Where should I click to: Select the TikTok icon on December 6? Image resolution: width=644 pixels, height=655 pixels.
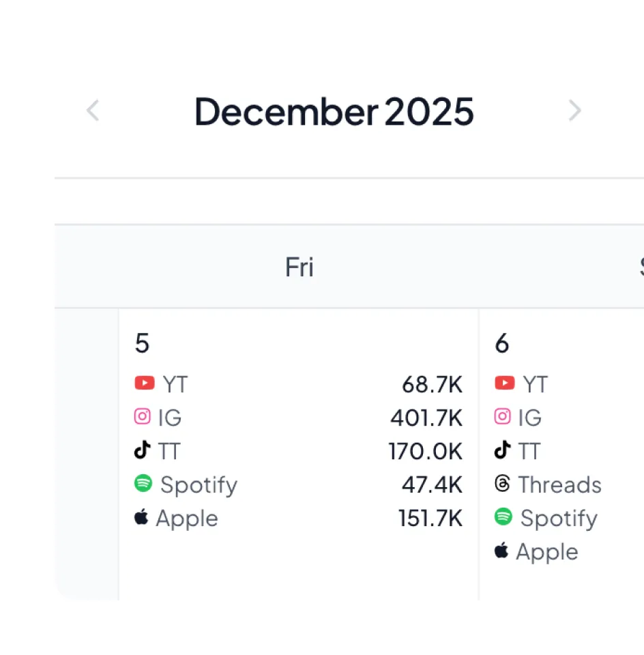(x=502, y=450)
